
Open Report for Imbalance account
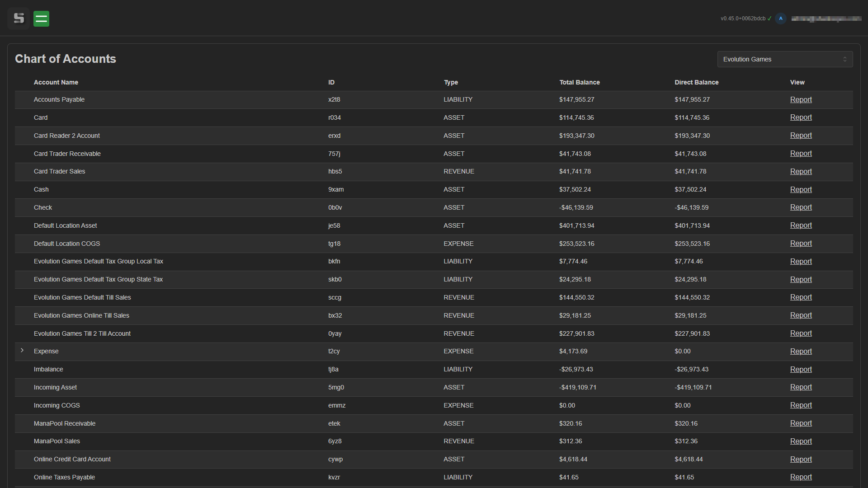click(x=801, y=369)
